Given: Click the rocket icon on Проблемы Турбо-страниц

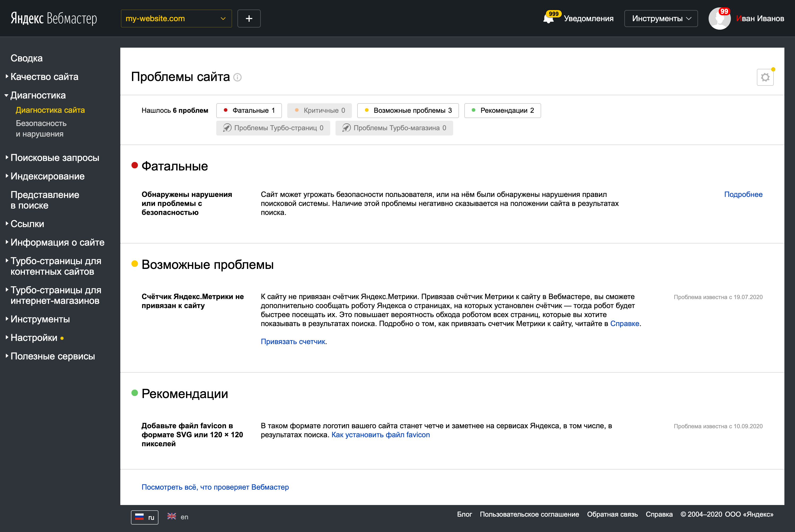Looking at the screenshot, I should point(227,128).
